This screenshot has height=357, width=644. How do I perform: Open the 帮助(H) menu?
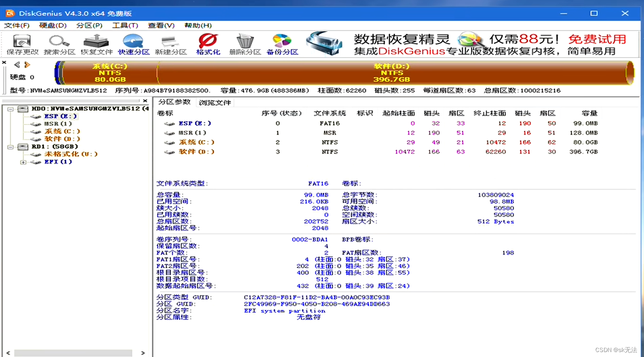click(198, 26)
